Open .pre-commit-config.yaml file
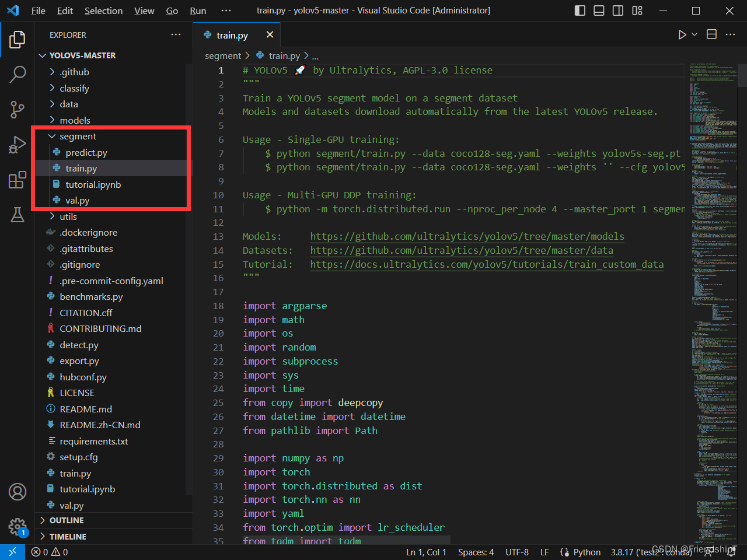 pyautogui.click(x=113, y=281)
